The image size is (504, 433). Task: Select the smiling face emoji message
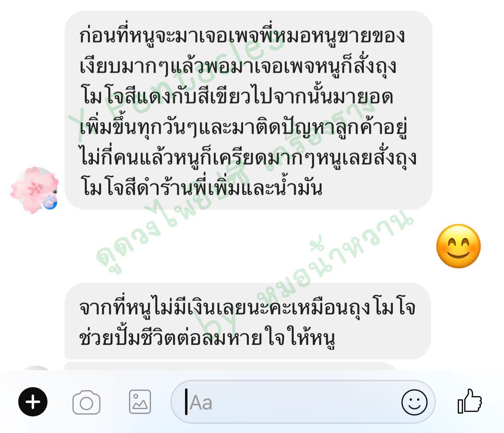(459, 246)
